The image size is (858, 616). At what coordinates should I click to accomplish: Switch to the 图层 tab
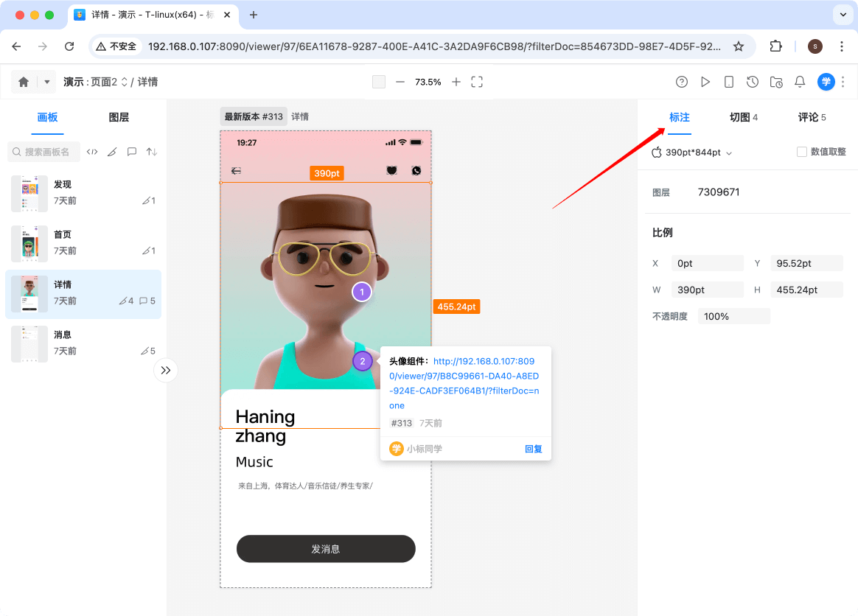(119, 117)
